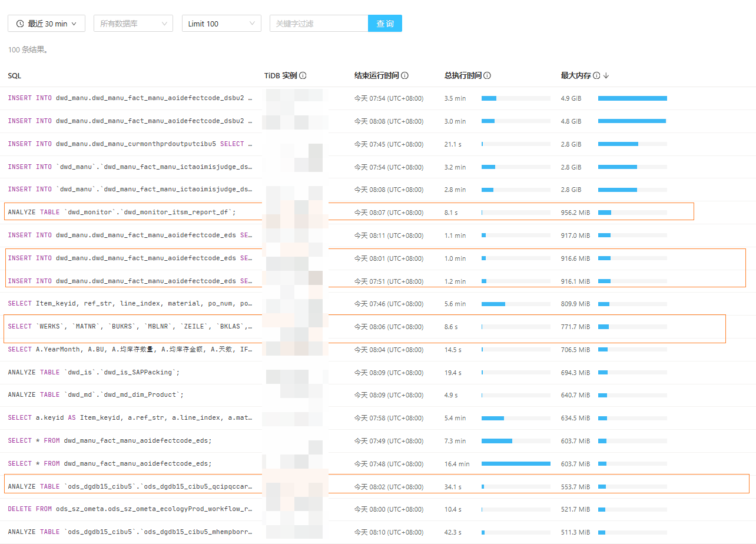756x544 pixels.
Task: Click the info icon beside 总执行时间
Action: tap(487, 76)
